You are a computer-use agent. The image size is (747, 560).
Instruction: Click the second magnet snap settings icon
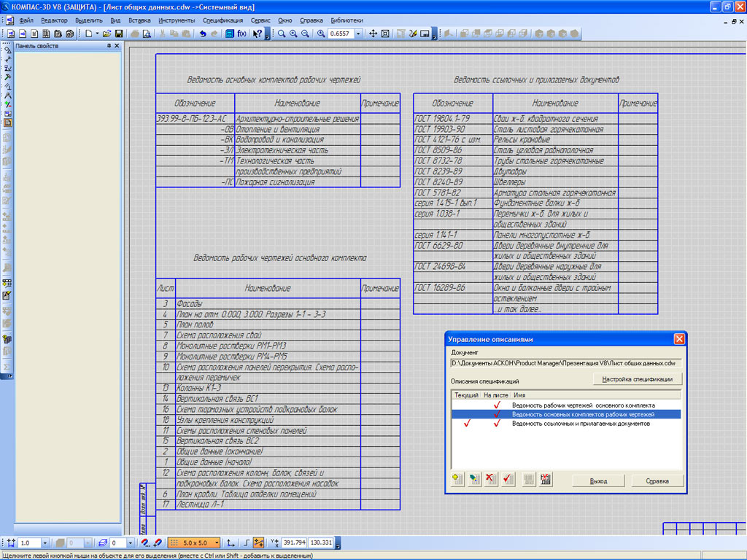158,542
